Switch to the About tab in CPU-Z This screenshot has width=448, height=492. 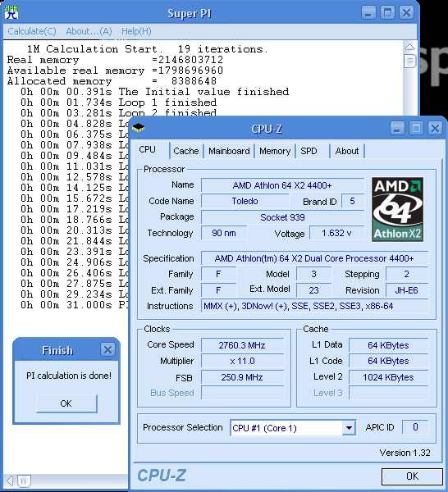click(x=347, y=151)
